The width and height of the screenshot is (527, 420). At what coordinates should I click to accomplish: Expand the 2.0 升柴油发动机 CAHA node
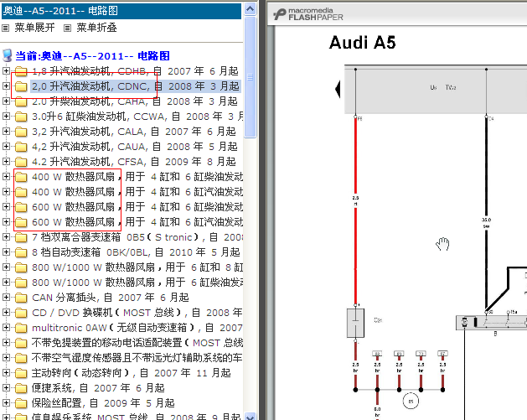(6, 101)
